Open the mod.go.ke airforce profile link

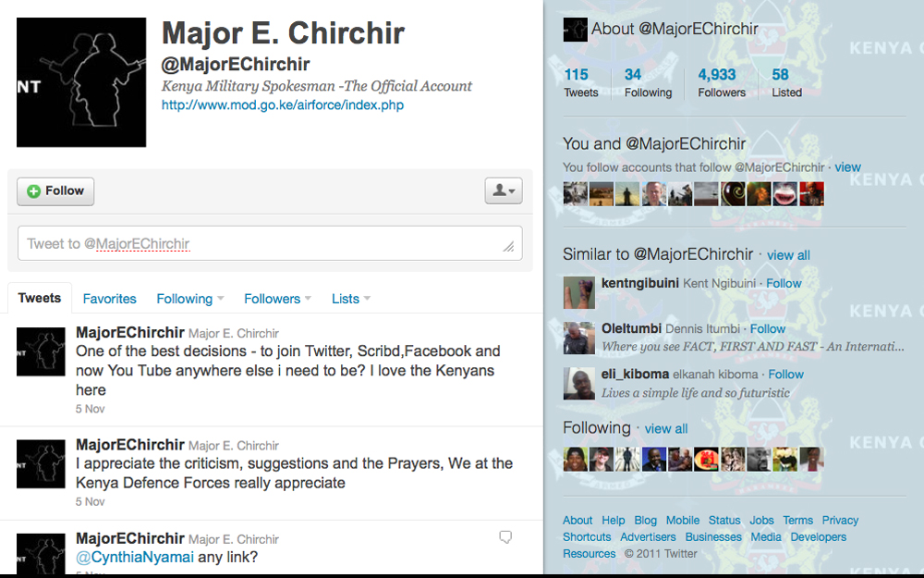click(283, 105)
